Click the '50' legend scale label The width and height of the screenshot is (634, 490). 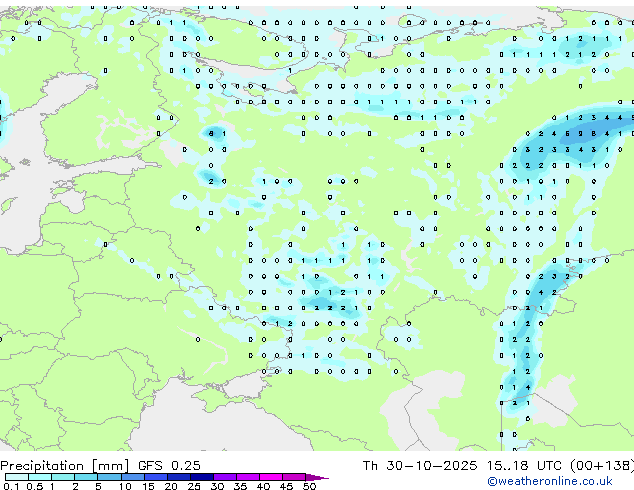tap(309, 486)
